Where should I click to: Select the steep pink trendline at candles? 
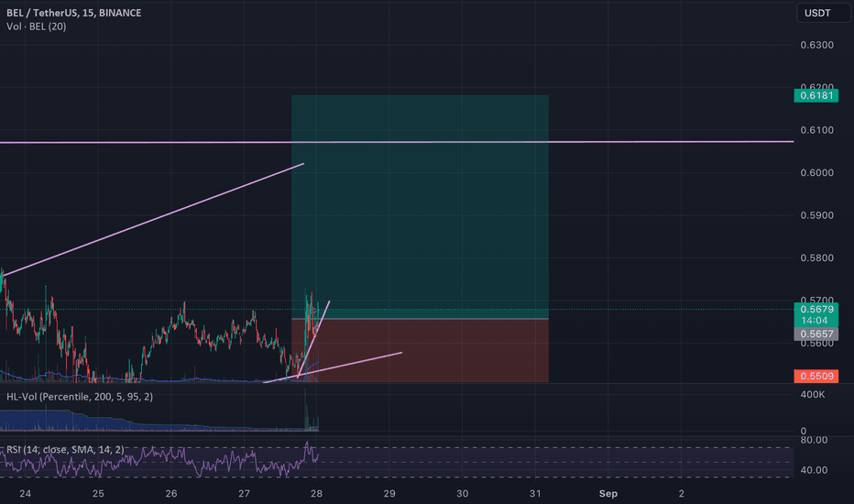(x=313, y=339)
